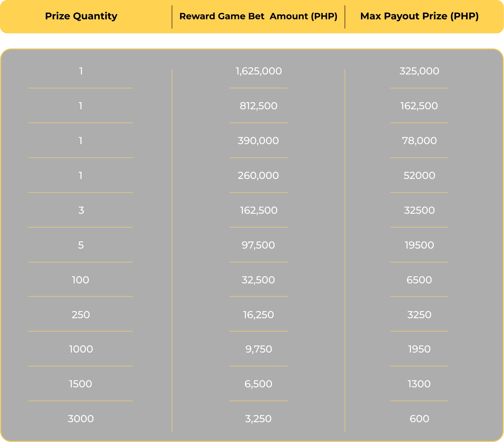Select prize quantity 5 cell
504x442 pixels.
click(x=81, y=245)
